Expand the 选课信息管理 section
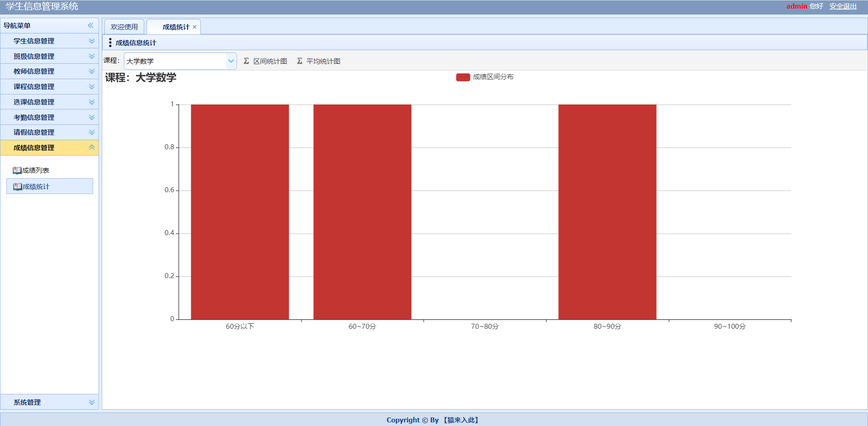The image size is (868, 426). click(x=92, y=102)
